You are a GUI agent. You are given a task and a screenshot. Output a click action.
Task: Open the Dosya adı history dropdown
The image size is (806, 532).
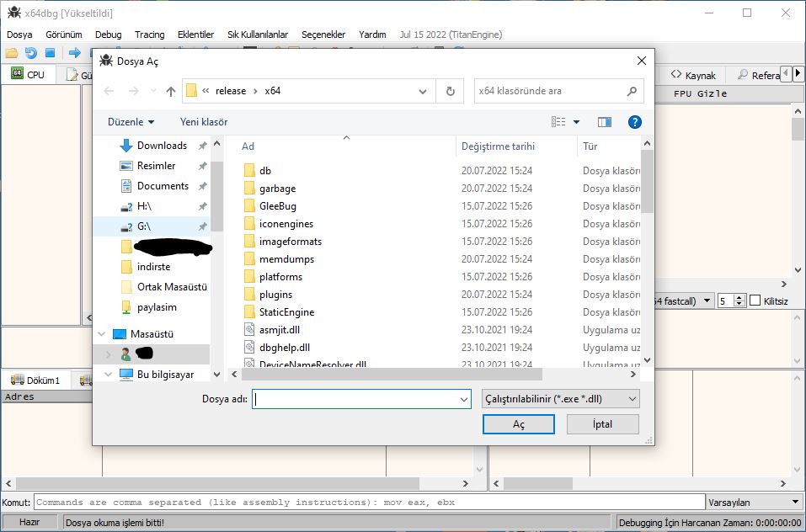coord(464,399)
